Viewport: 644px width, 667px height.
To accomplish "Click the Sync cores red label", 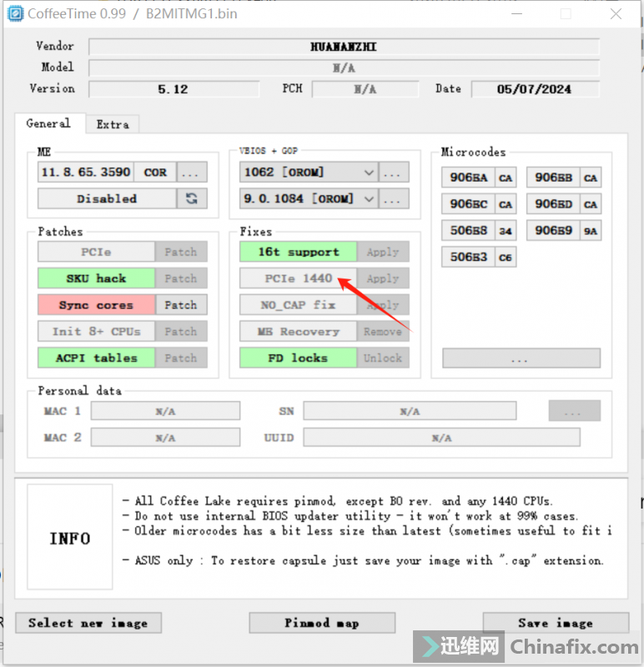I will [96, 305].
